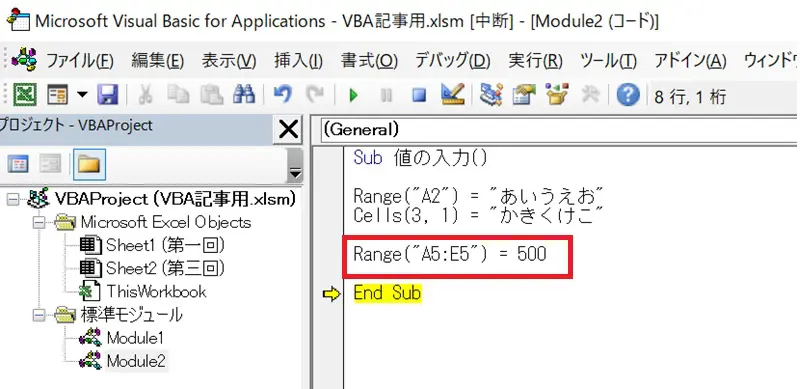
Task: Select Module2 in the project tree
Action: pyautogui.click(x=136, y=361)
